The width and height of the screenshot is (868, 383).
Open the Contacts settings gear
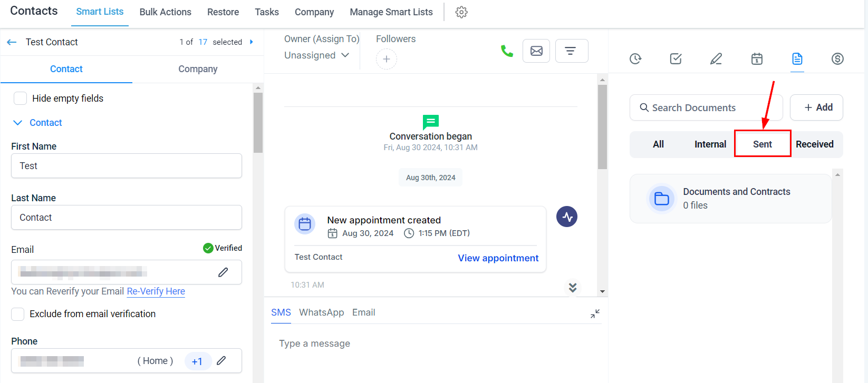(x=461, y=12)
